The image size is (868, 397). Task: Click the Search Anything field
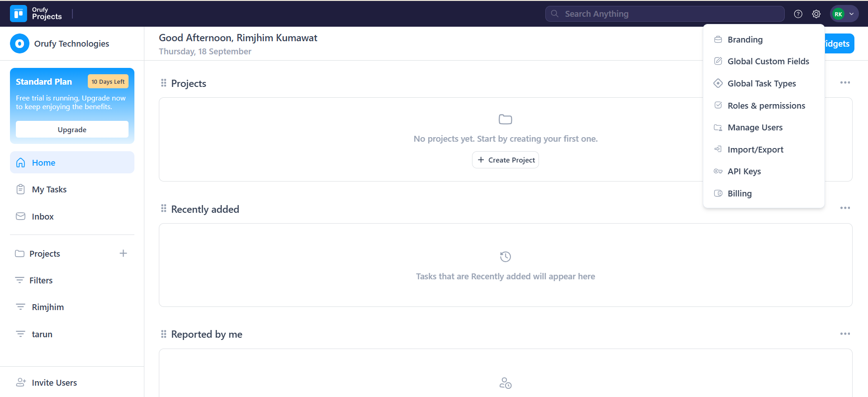664,14
